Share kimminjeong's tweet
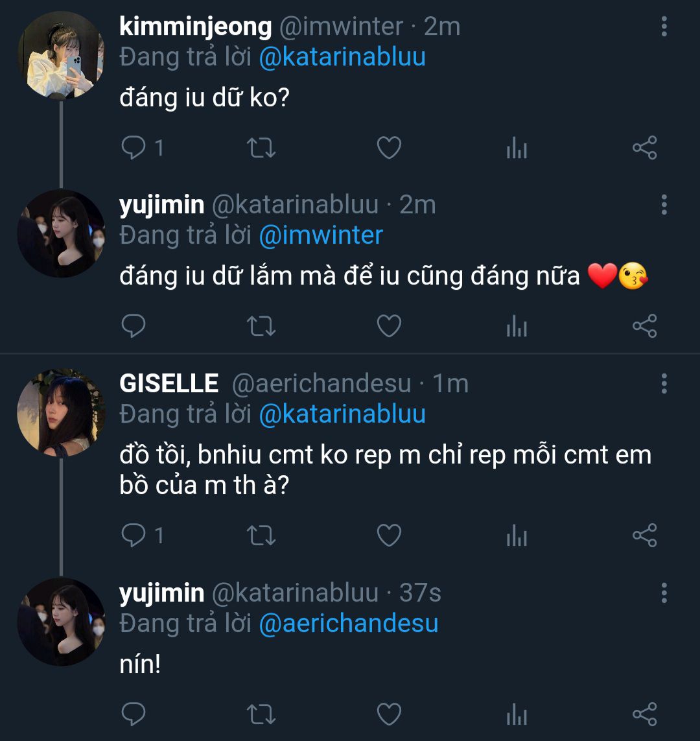The image size is (700, 741). click(x=644, y=148)
